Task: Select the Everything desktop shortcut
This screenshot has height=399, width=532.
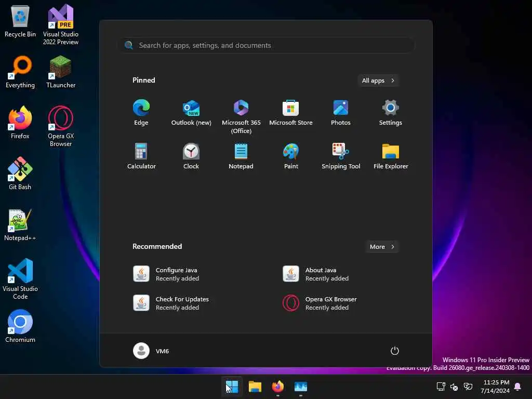Action: (20, 72)
